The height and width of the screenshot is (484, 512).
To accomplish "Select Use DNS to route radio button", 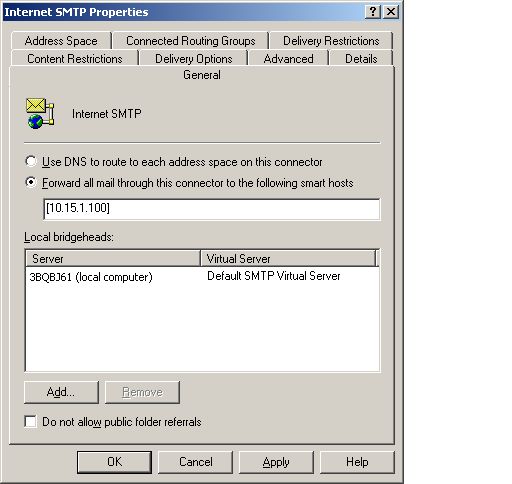I will 31,161.
